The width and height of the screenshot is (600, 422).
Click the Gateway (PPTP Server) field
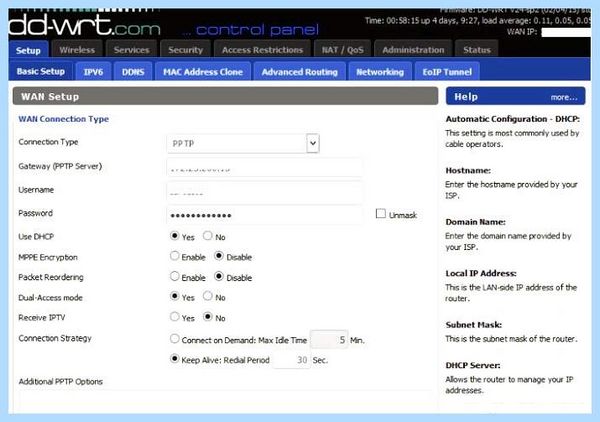coord(265,168)
